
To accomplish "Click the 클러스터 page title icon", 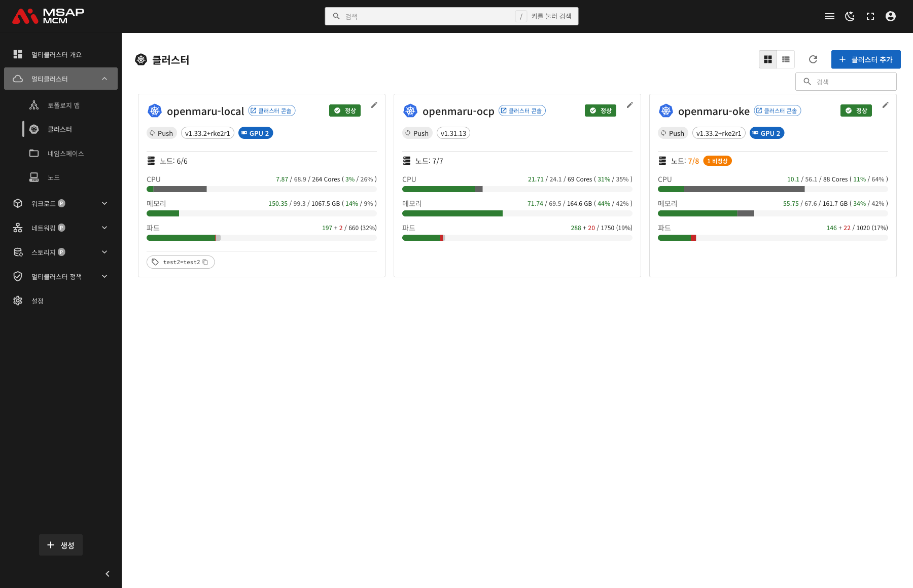I will (x=141, y=60).
